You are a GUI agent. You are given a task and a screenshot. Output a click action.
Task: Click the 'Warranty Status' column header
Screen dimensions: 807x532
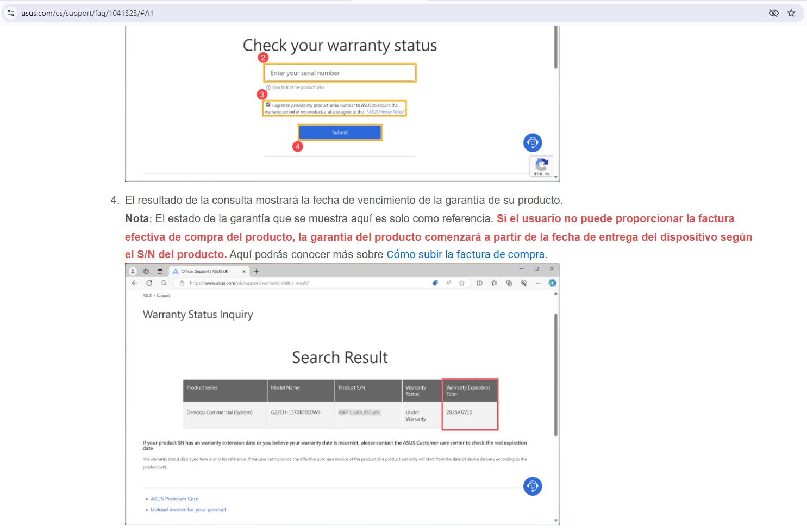tap(422, 391)
